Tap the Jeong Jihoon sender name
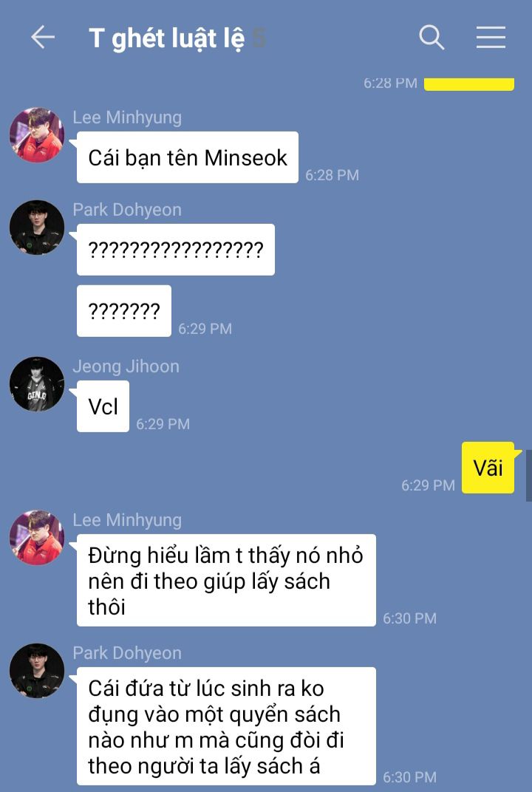The height and width of the screenshot is (792, 532). click(126, 366)
